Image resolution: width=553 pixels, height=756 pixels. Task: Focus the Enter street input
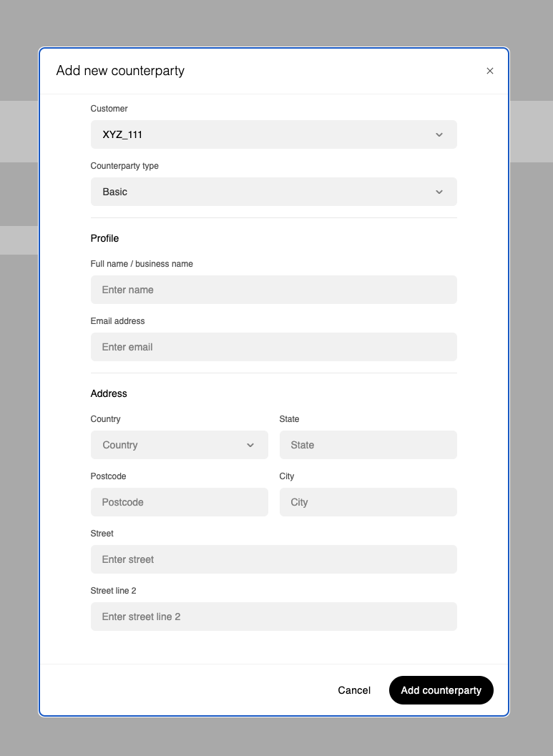273,559
